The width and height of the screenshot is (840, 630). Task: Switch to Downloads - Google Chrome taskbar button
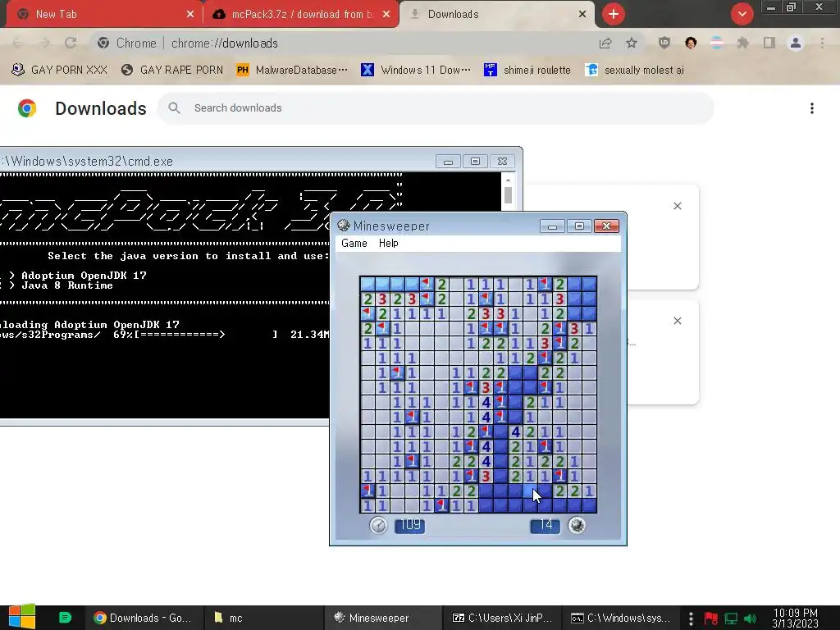tap(143, 618)
